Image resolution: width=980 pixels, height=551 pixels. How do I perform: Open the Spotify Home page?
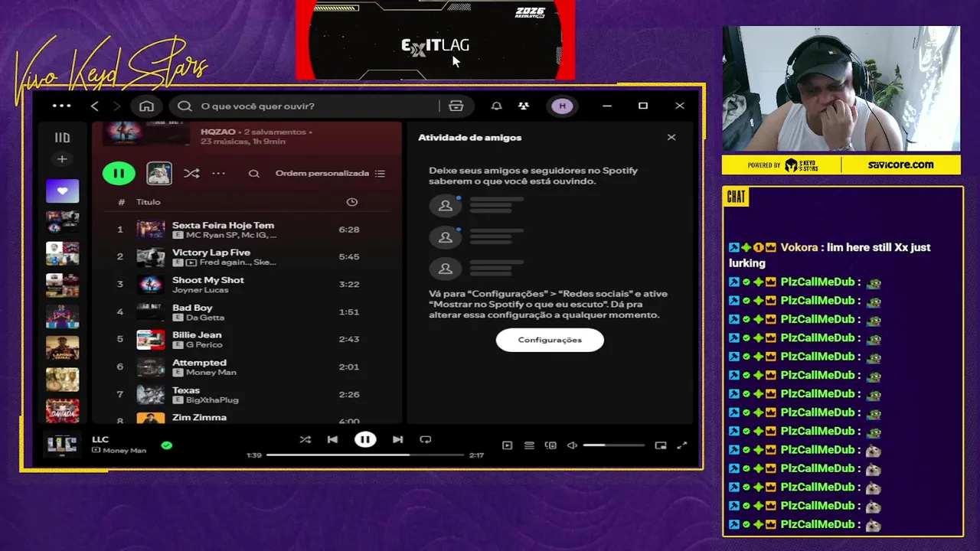146,106
